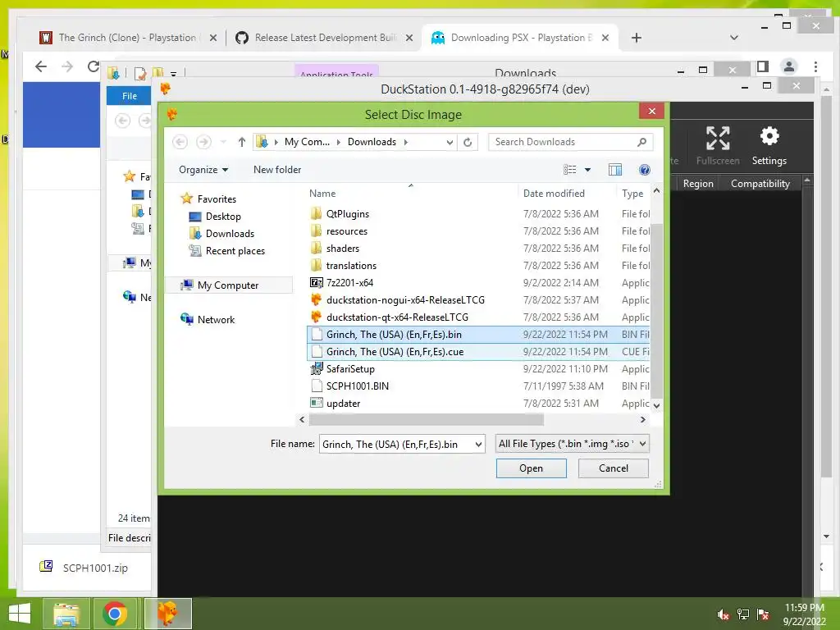
Task: Select Downloads in Favorites
Action: point(230,234)
